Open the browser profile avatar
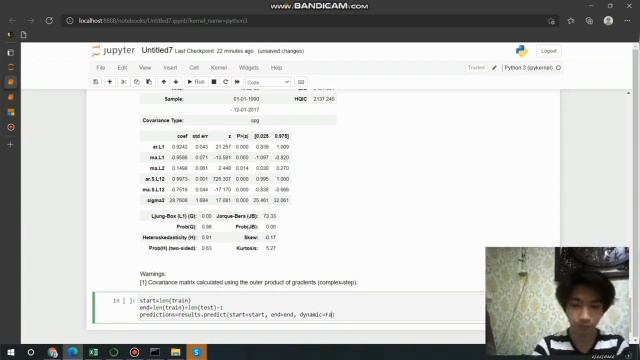 608,20
